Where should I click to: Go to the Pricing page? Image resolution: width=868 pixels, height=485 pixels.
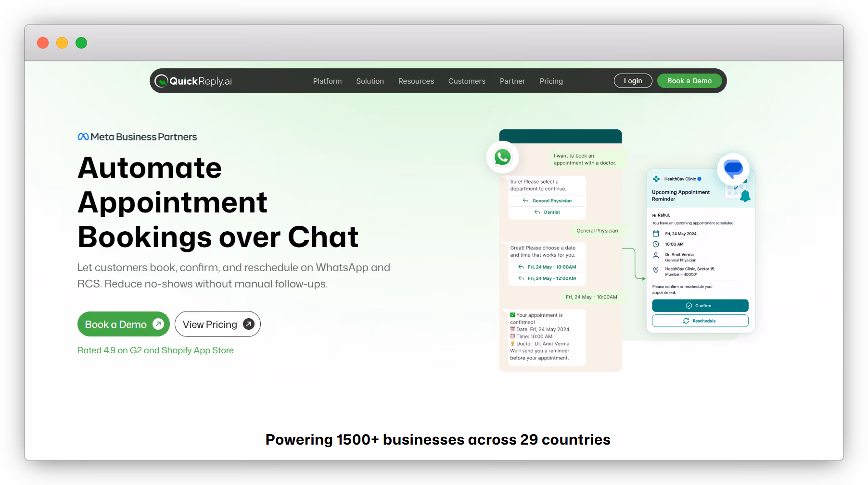pyautogui.click(x=551, y=81)
